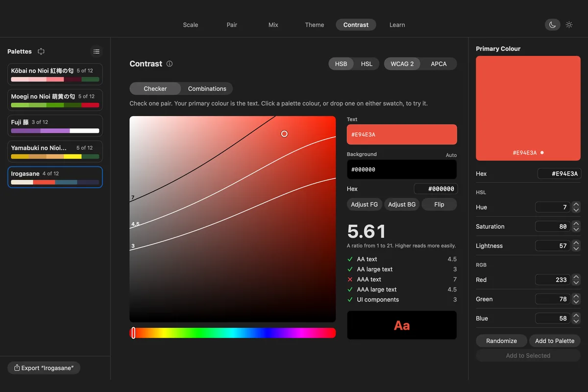
Task: Decrease Saturation with down stepper arrow
Action: pos(576,229)
